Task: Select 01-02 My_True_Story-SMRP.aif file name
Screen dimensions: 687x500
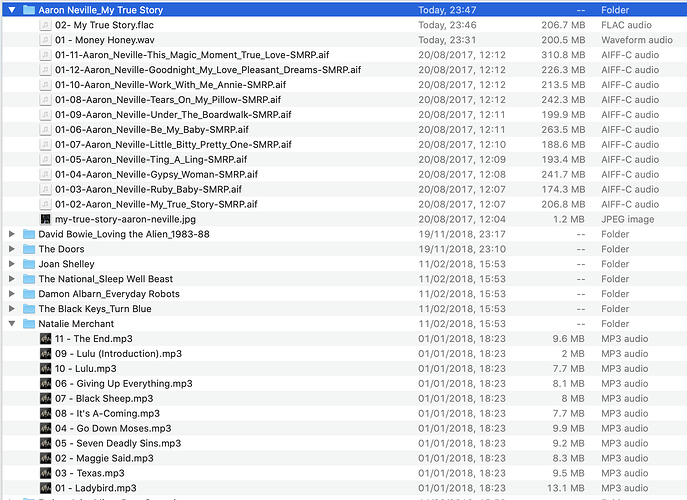Action: click(156, 204)
